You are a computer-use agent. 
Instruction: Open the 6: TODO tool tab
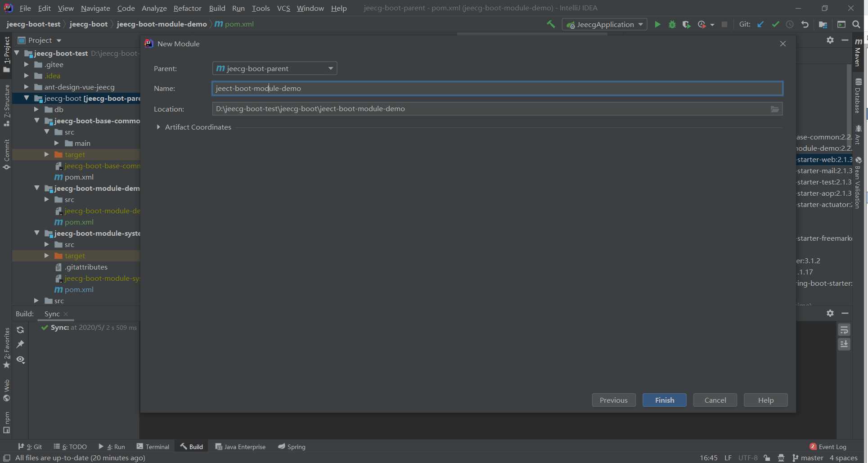70,447
